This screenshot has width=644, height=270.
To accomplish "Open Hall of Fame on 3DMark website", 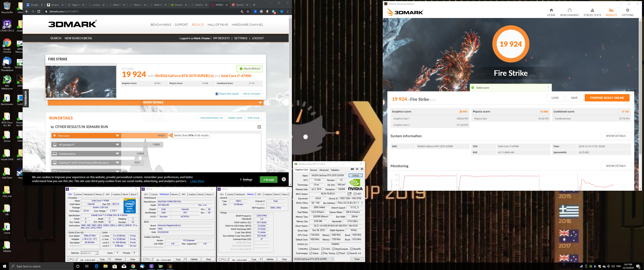I will tap(218, 25).
